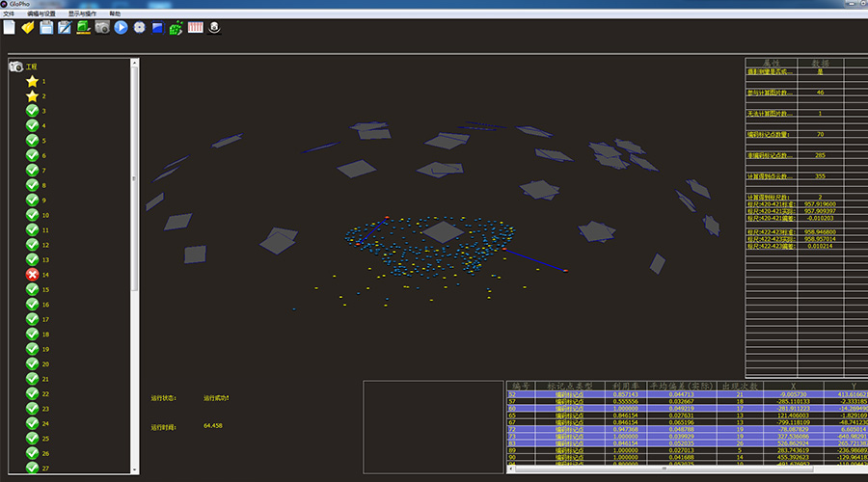868x482 pixels.
Task: Click the green cubes point cloud icon
Action: (x=176, y=28)
